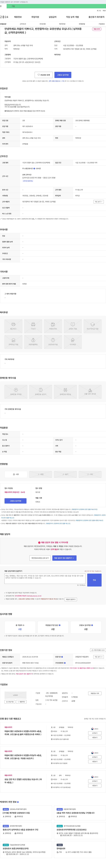Open the 실업급여 menu
The image size is (106, 868).
pyautogui.click(x=53, y=17)
